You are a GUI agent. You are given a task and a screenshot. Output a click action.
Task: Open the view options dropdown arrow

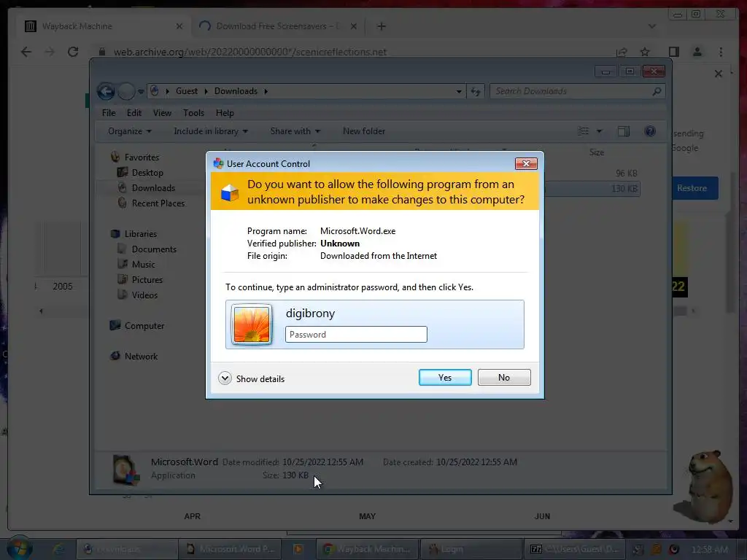pyautogui.click(x=600, y=131)
